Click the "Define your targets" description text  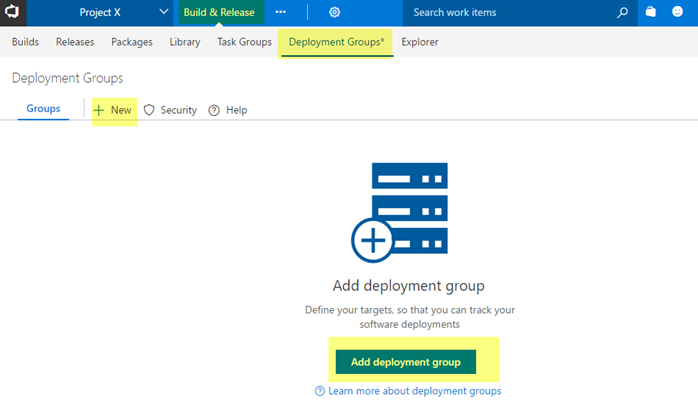point(410,317)
